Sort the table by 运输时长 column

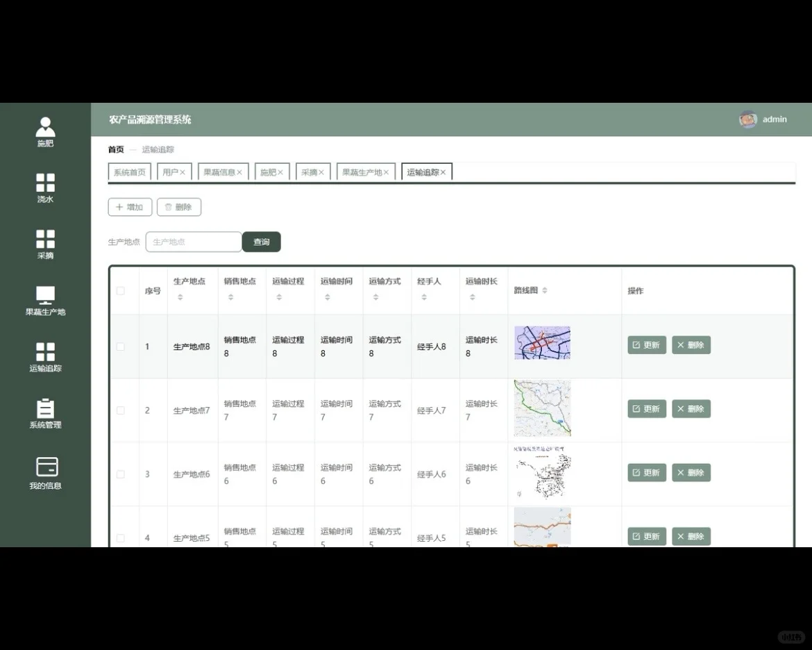coord(473,297)
